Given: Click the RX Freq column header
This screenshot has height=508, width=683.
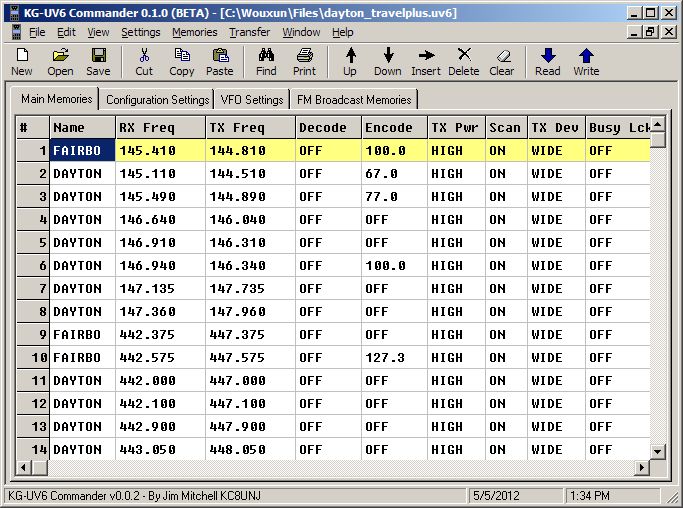Looking at the screenshot, I should 160,128.
